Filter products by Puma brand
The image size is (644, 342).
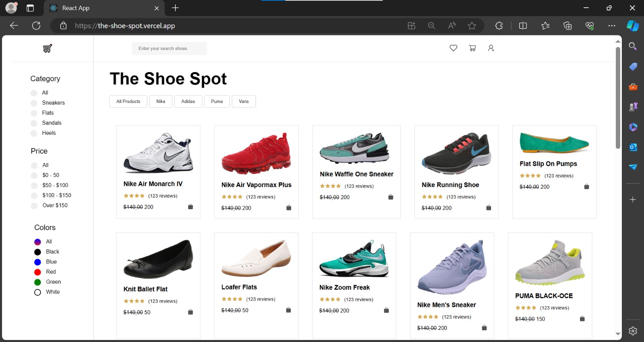click(217, 101)
